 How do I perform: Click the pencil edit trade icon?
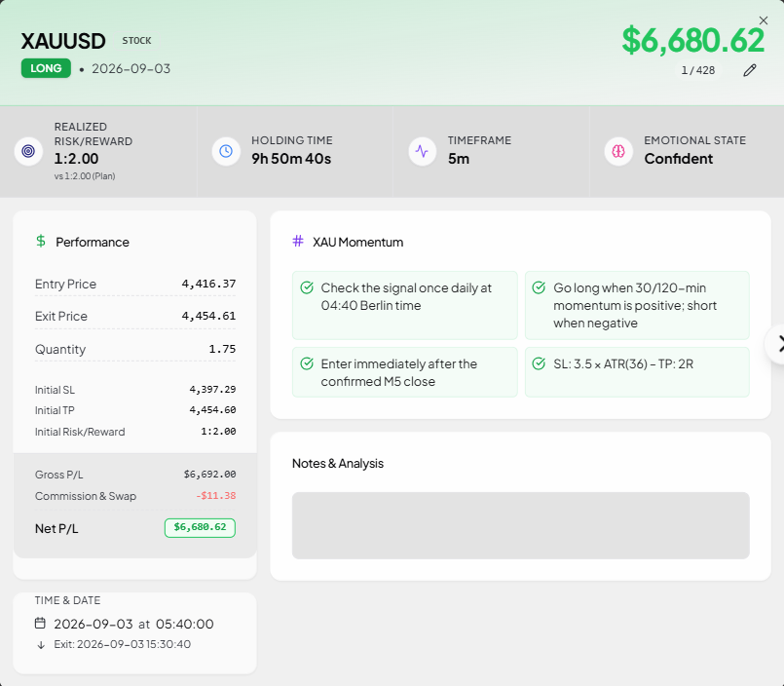coord(750,70)
